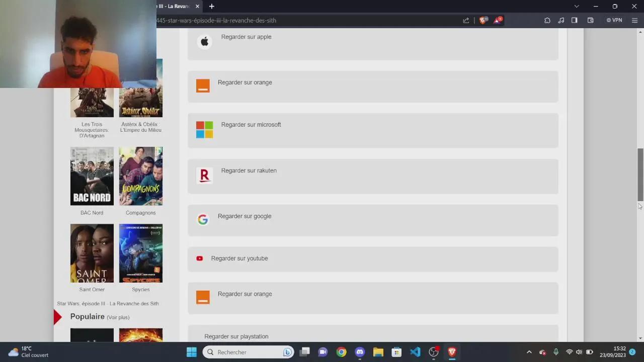Close the La Revanche browser tab

[x=197, y=6]
